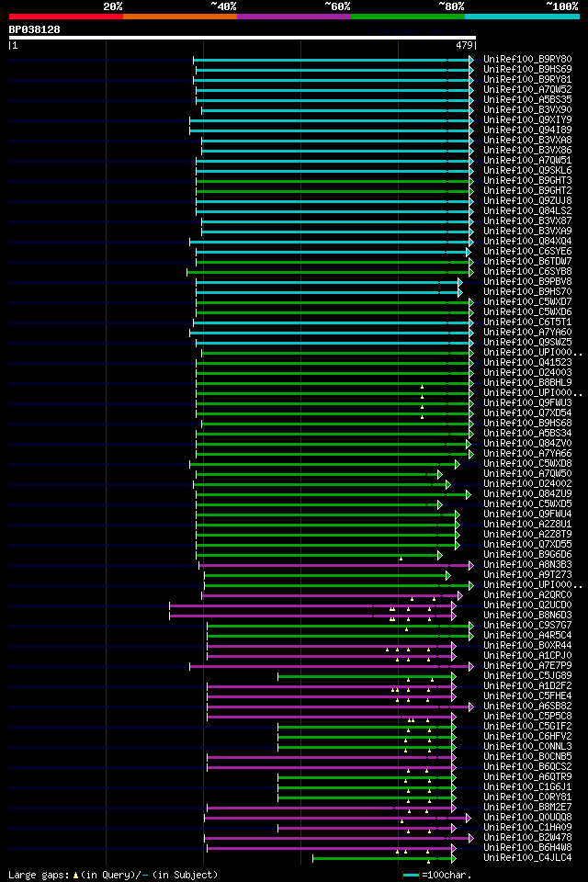Click the cyan 100char scale bar in legend
588x882 pixels.
(412, 875)
